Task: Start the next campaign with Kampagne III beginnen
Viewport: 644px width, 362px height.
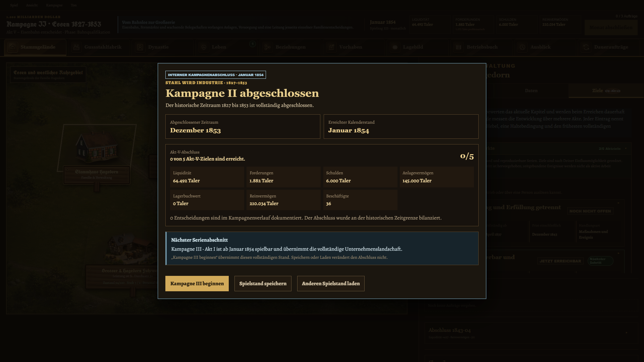Action: point(197,284)
